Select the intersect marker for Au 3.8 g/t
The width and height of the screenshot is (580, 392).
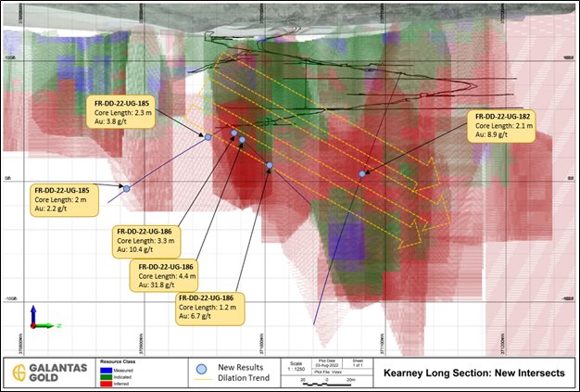[x=208, y=137]
